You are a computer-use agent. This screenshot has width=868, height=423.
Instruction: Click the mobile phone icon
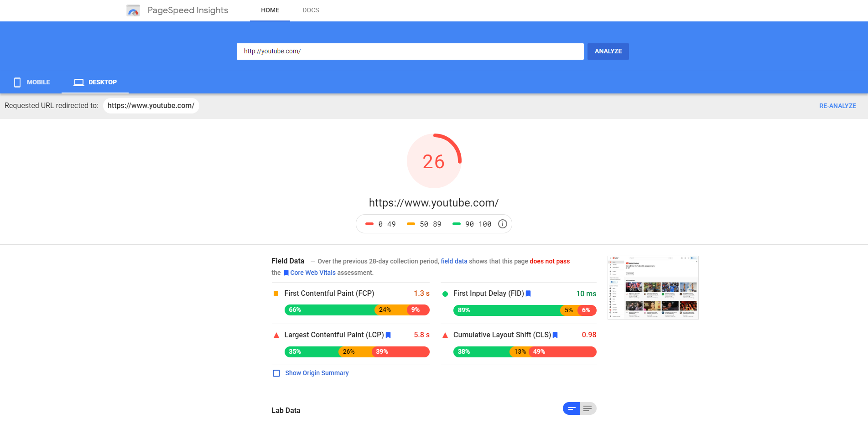coord(17,82)
